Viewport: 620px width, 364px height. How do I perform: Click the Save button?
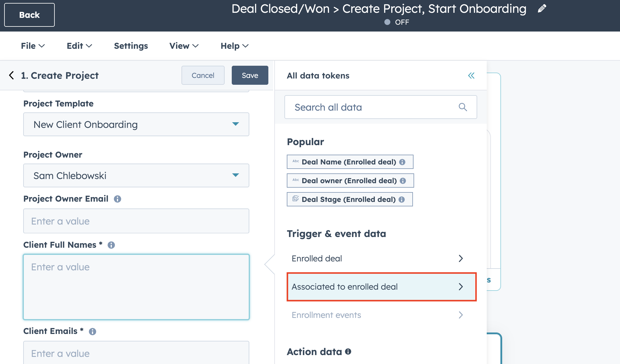pyautogui.click(x=250, y=75)
